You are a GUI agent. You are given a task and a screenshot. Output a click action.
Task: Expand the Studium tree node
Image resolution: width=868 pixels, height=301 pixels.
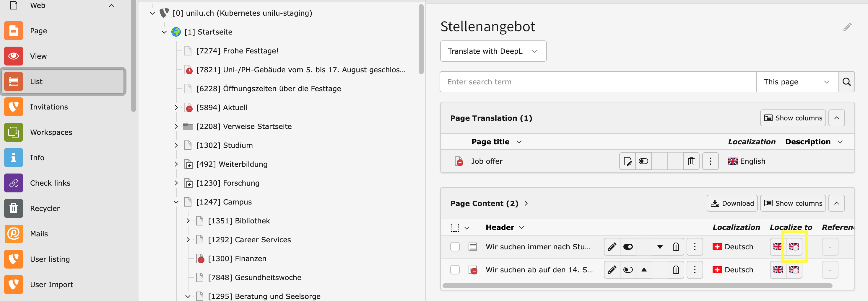pyautogui.click(x=176, y=145)
